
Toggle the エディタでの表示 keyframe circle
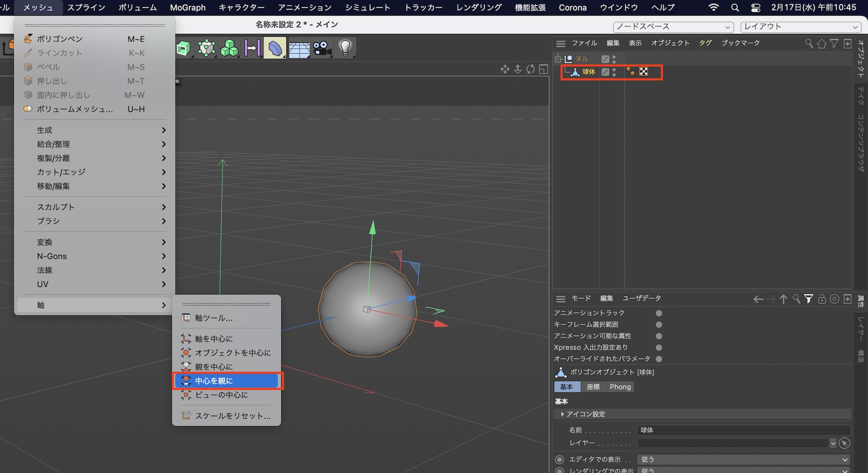click(560, 459)
